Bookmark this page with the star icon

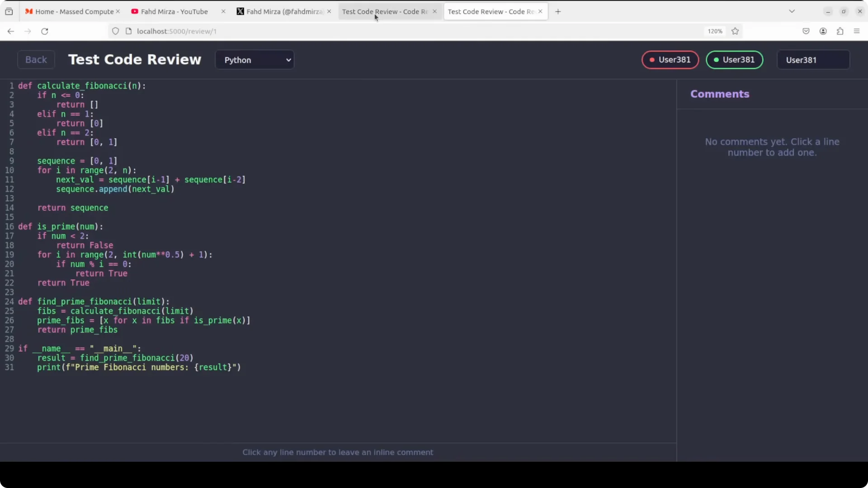tap(735, 31)
